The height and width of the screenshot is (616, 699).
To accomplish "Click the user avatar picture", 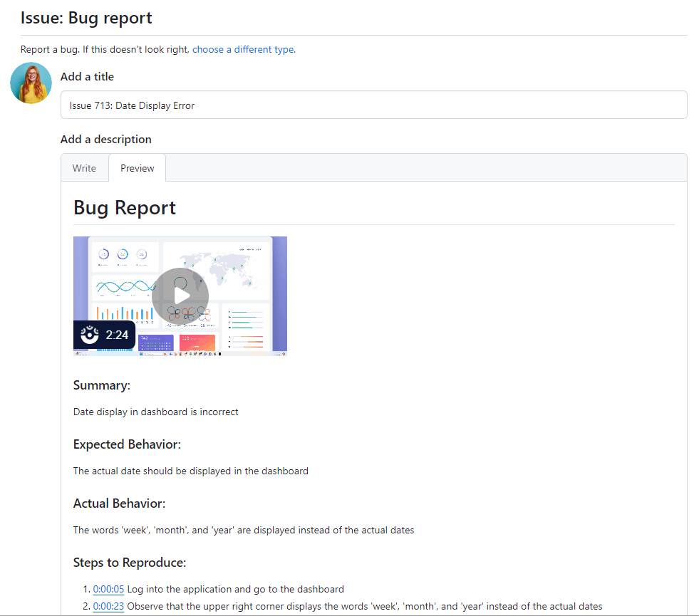I will coord(31,83).
